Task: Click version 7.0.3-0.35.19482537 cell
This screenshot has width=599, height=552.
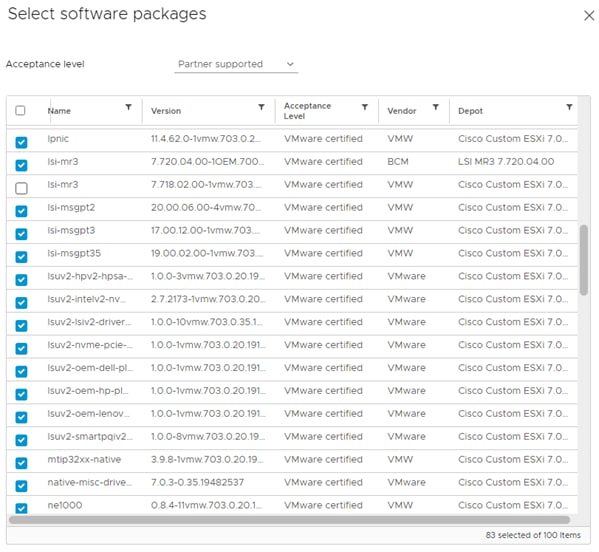Action: (197, 482)
